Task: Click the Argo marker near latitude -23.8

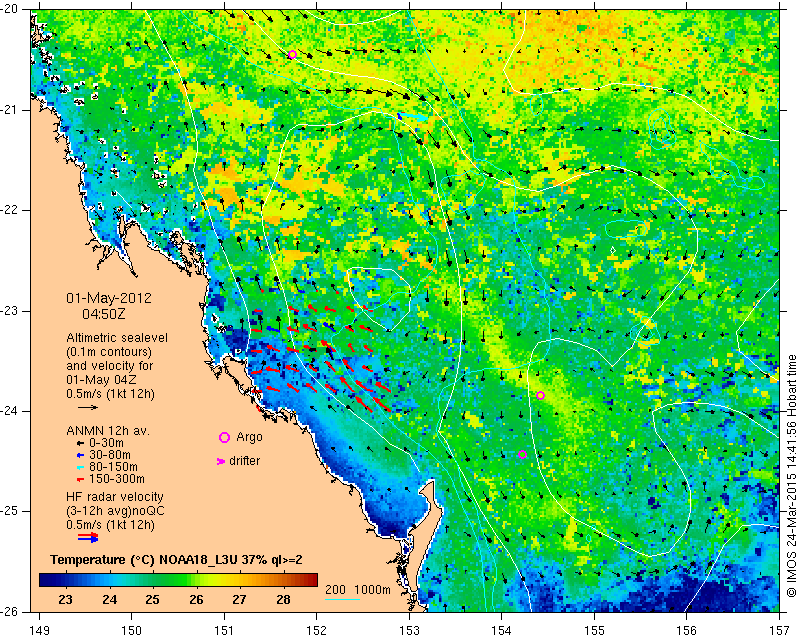Action: point(540,396)
